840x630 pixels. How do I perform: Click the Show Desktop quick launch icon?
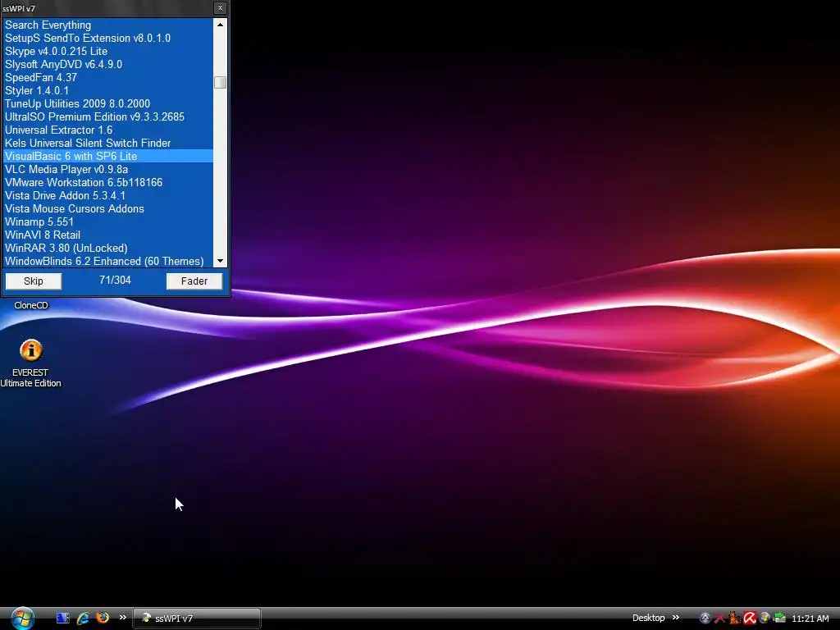tap(62, 618)
